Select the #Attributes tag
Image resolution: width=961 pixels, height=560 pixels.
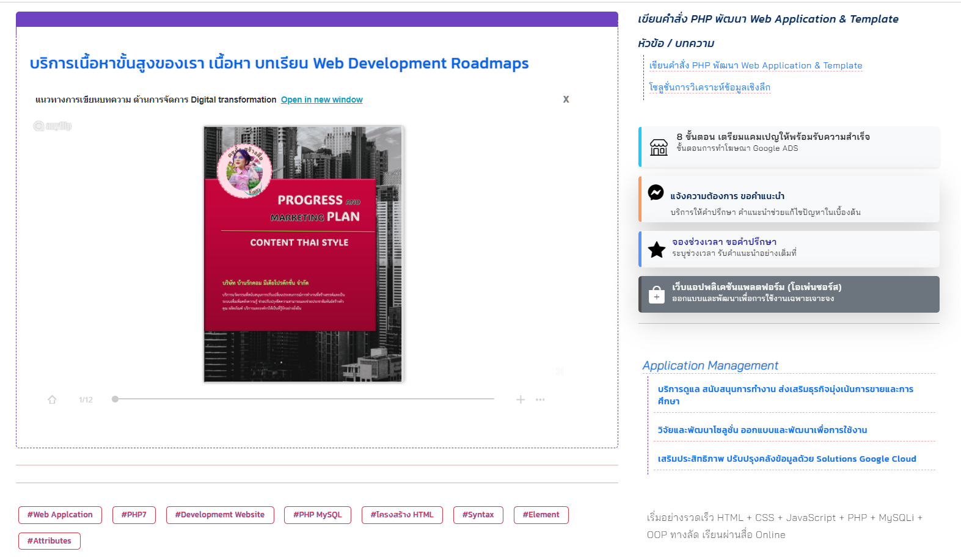click(x=49, y=541)
